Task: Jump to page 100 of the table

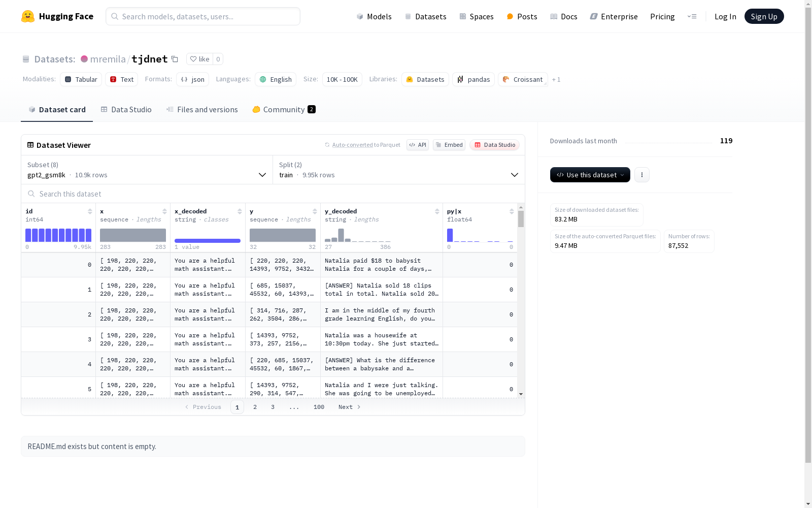Action: 319,407
